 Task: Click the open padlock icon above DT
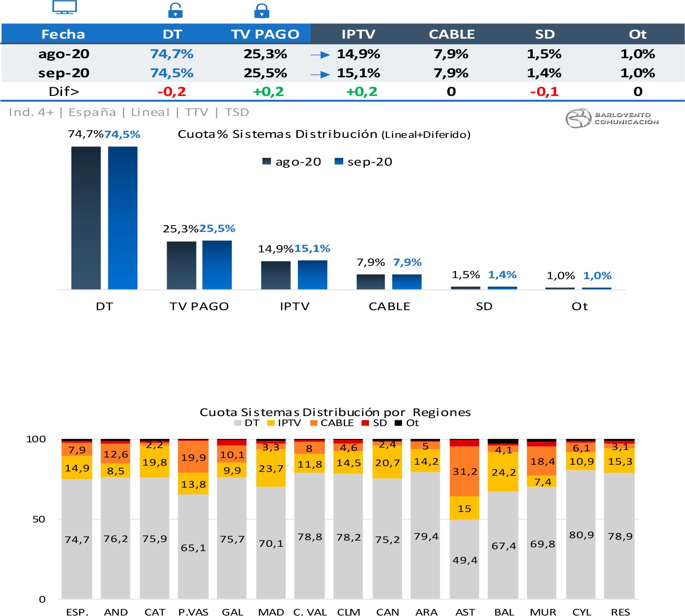175,10
